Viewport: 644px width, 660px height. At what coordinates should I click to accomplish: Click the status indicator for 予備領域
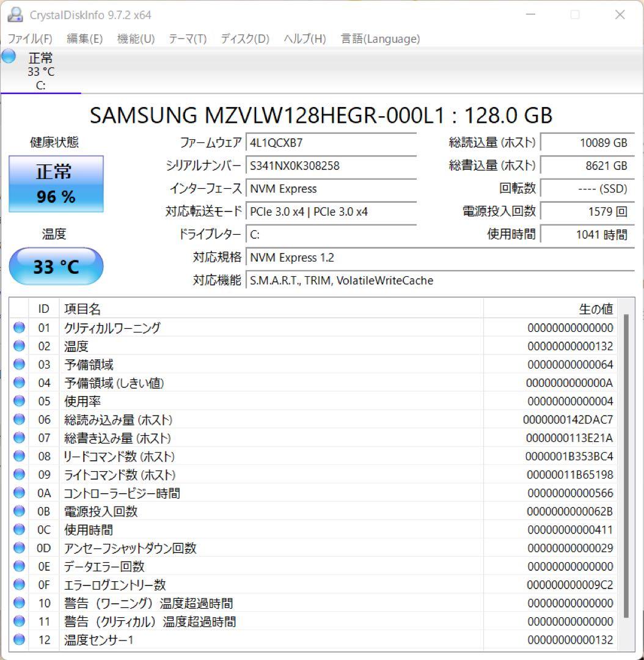coord(18,364)
